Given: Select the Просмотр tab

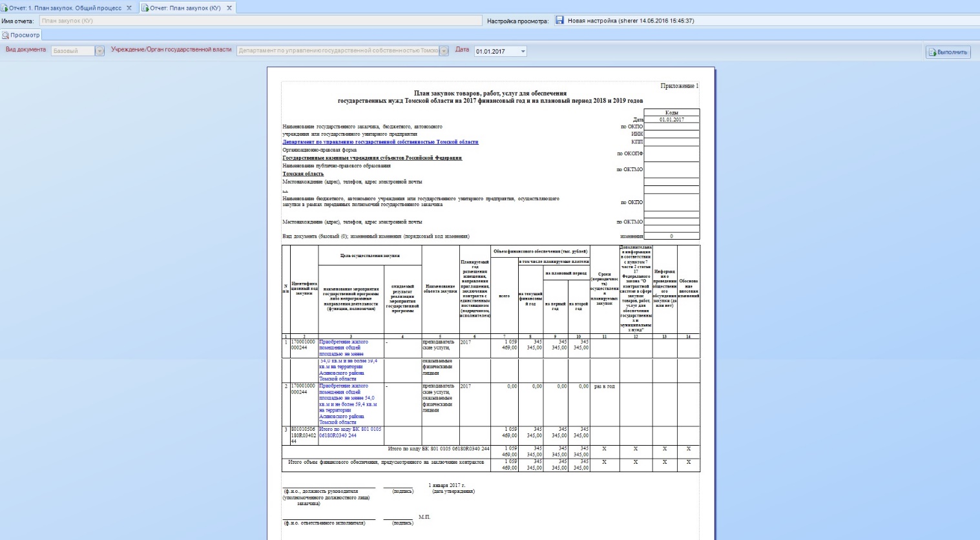Looking at the screenshot, I should (21, 35).
